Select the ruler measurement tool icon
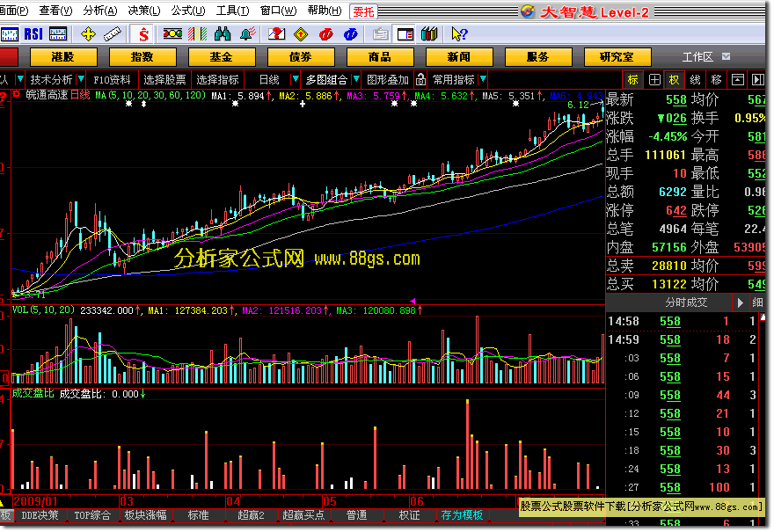The height and width of the screenshot is (532, 774). [113, 34]
